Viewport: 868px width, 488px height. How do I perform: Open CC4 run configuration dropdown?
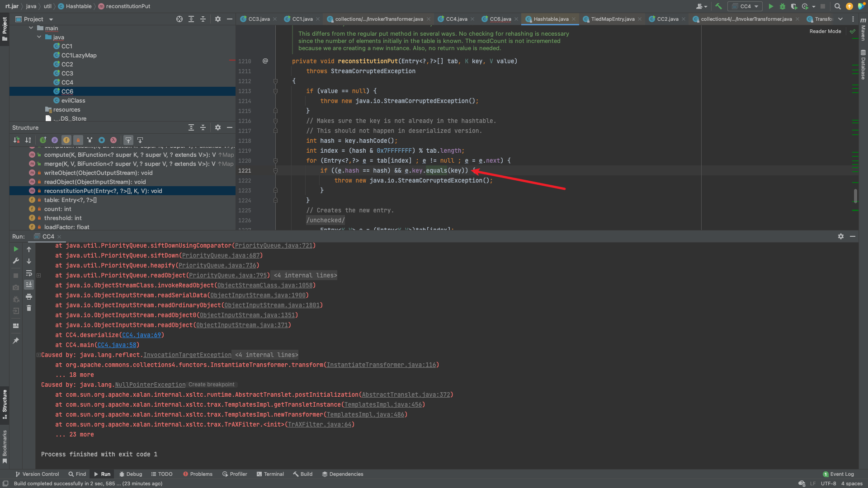point(745,6)
